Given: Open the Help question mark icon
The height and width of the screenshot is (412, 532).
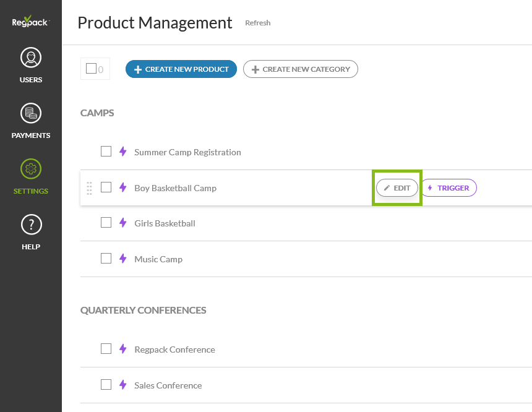Looking at the screenshot, I should click(31, 225).
